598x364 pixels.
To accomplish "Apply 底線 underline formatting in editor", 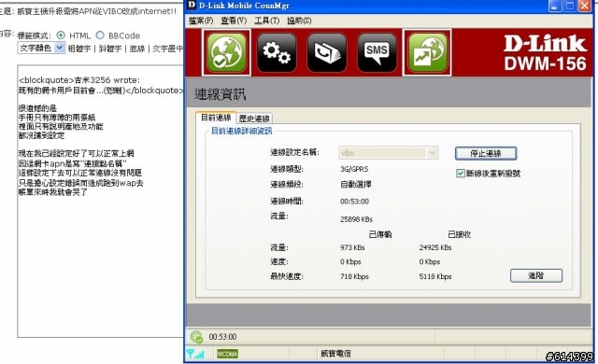I will (137, 49).
